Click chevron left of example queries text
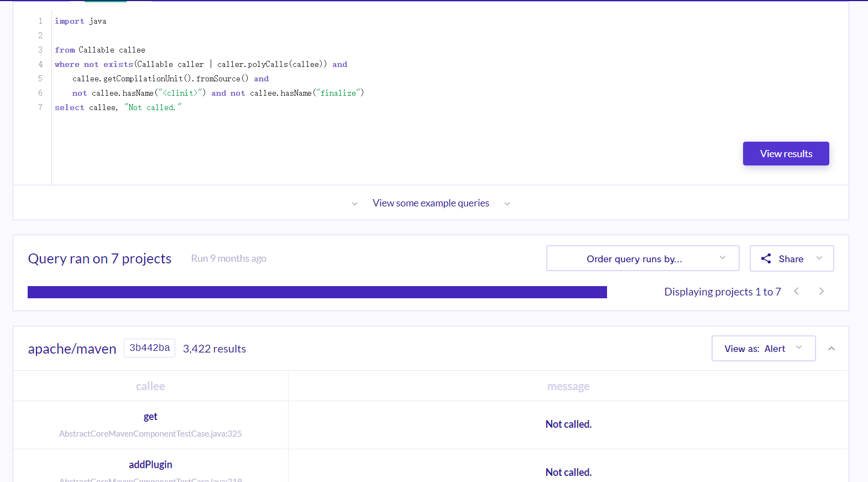Viewport: 868px width, 482px height. 354,204
